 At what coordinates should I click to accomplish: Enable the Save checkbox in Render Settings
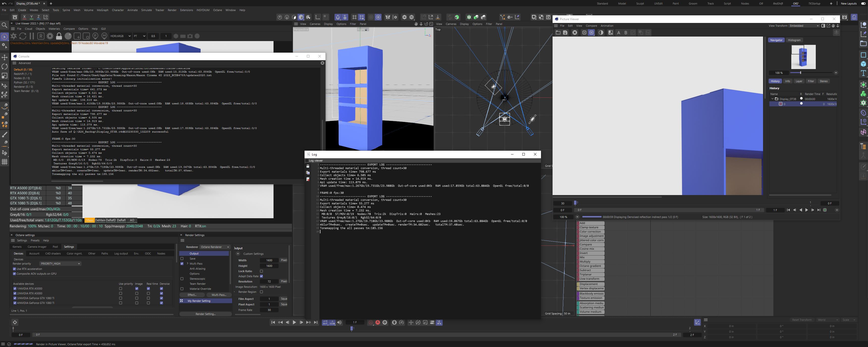182,259
